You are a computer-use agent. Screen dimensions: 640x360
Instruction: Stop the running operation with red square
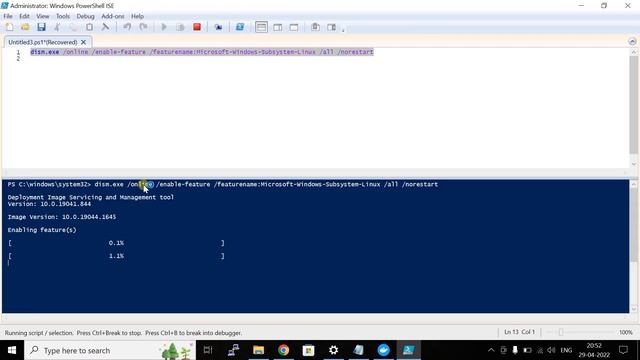tap(197, 27)
